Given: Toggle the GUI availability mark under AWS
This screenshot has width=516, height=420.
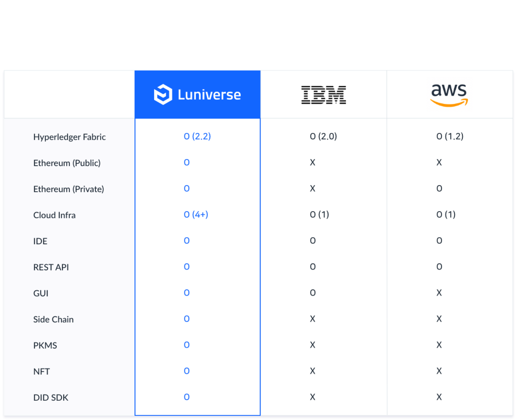Looking at the screenshot, I should point(439,293).
